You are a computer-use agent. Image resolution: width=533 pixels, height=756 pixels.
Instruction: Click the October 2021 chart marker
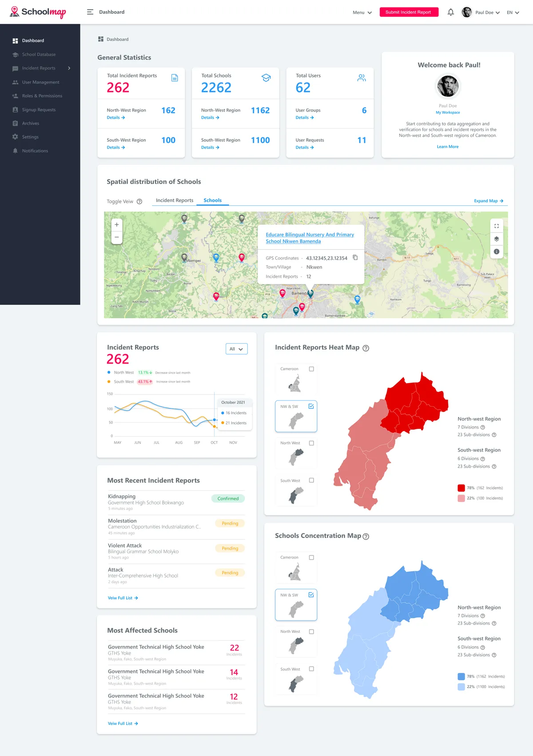[215, 420]
